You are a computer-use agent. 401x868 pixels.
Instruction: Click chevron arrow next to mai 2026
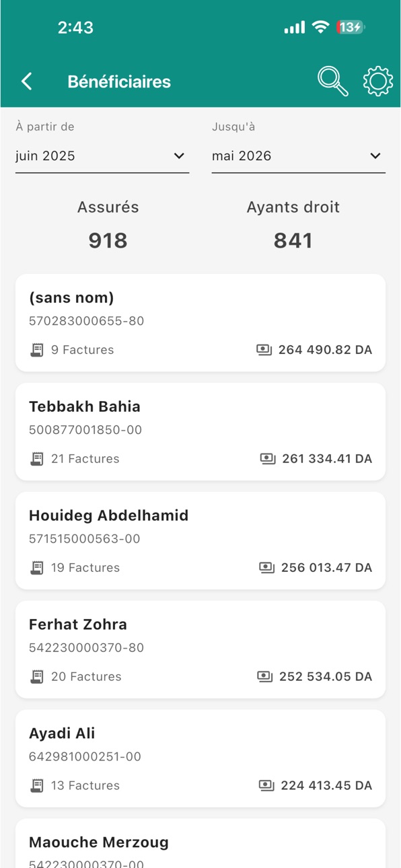click(x=375, y=156)
